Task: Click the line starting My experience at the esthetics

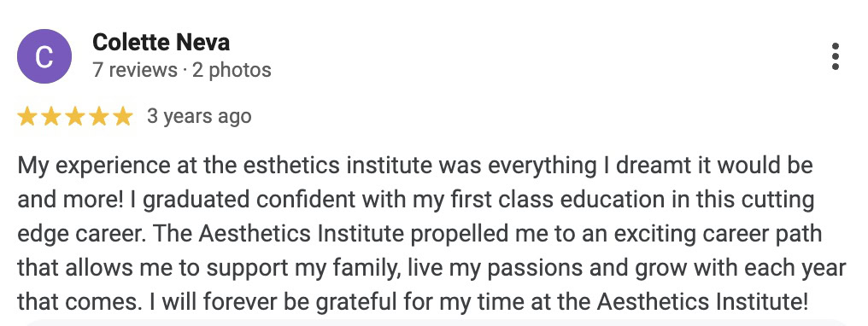Action: point(415,166)
